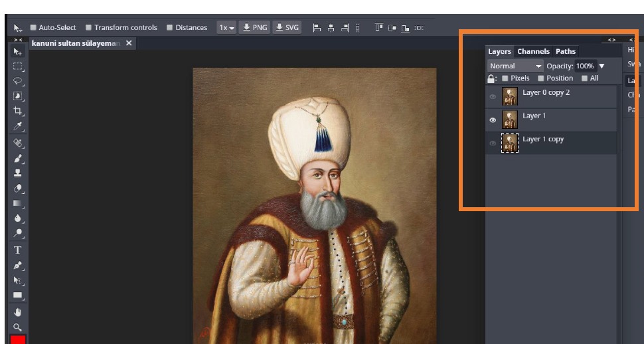Open the Paths tab
The height and width of the screenshot is (344, 644).
click(x=566, y=51)
